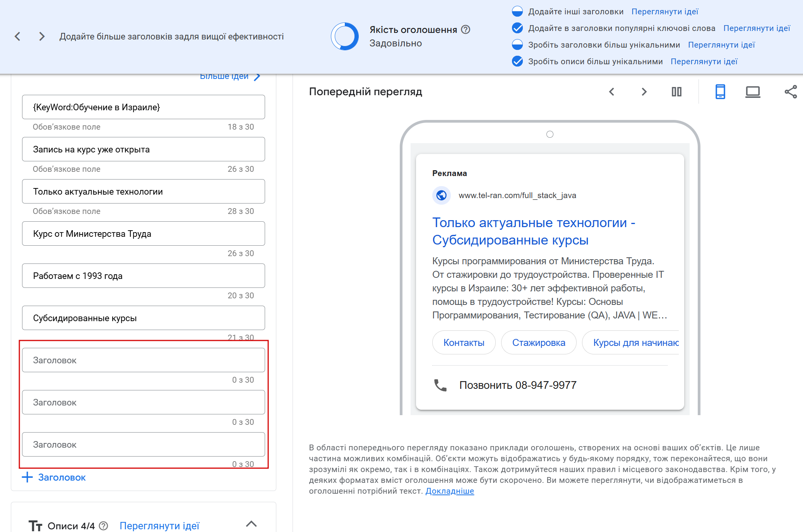
Task: Collapse the Описи section chevron
Action: [x=251, y=524]
